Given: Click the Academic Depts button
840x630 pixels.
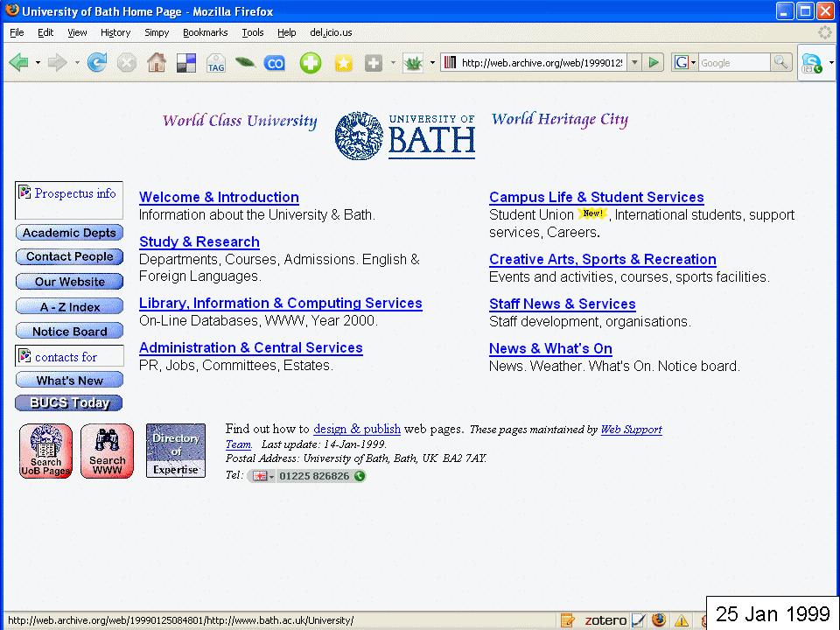Looking at the screenshot, I should tap(69, 233).
